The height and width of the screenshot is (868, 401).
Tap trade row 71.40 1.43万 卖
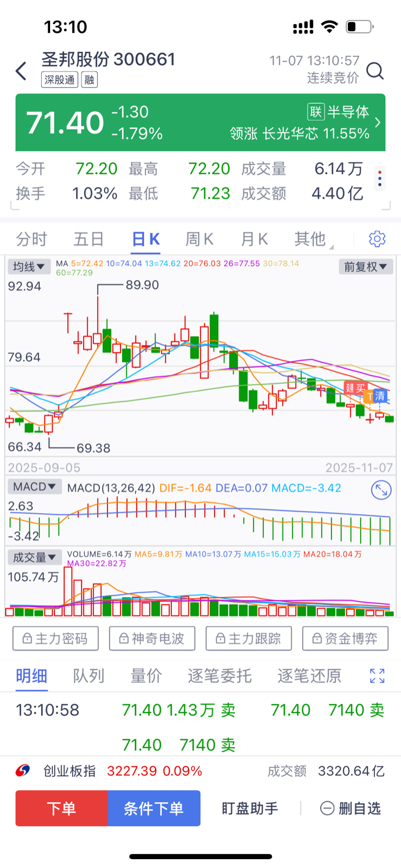pos(179,710)
